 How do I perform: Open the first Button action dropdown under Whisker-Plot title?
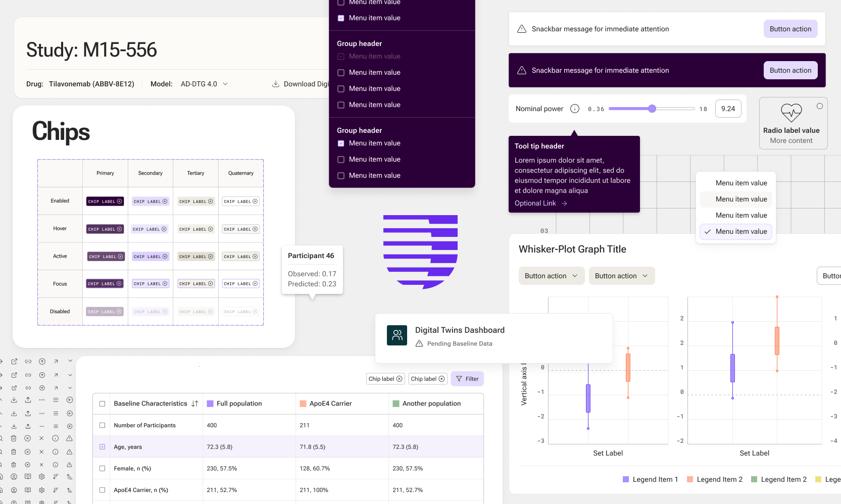pos(552,276)
